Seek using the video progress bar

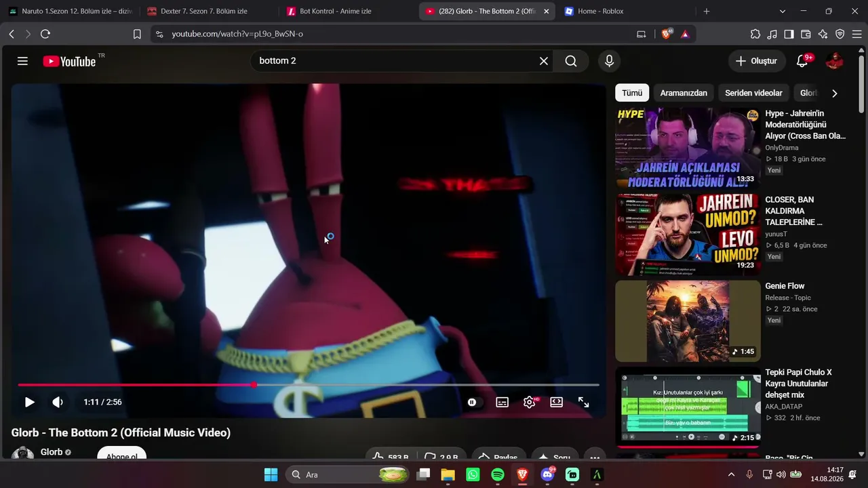coord(309,385)
